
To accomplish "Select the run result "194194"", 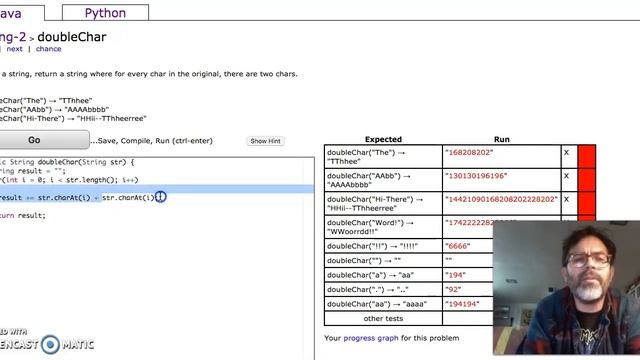I will (462, 304).
